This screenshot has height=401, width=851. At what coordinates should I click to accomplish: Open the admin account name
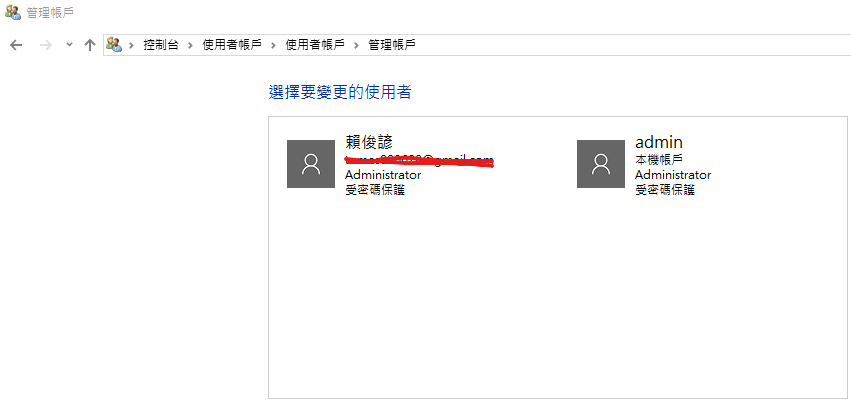tap(659, 142)
